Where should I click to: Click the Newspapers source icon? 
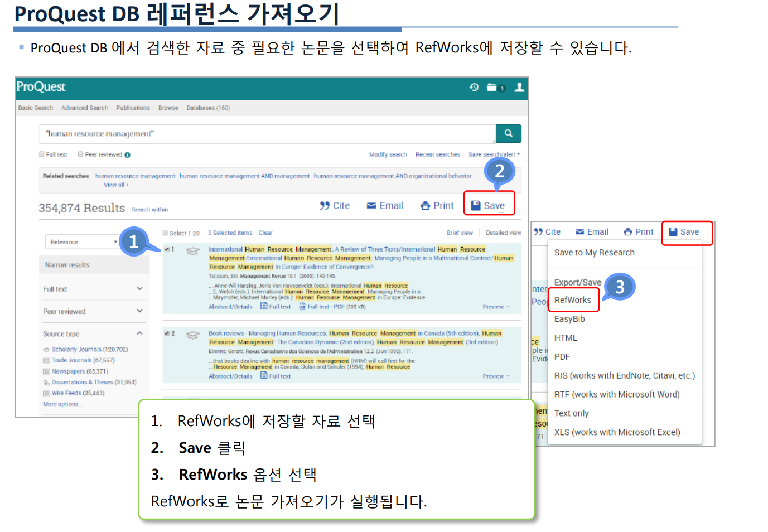click(46, 371)
